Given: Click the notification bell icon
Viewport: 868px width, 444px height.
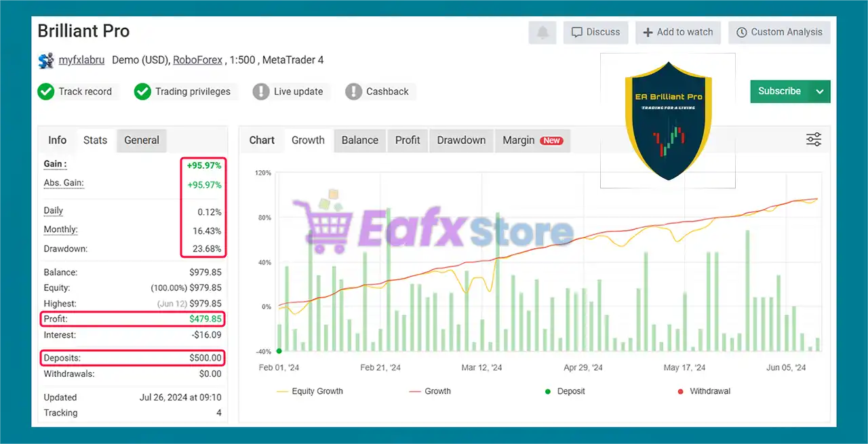Looking at the screenshot, I should tap(542, 32).
